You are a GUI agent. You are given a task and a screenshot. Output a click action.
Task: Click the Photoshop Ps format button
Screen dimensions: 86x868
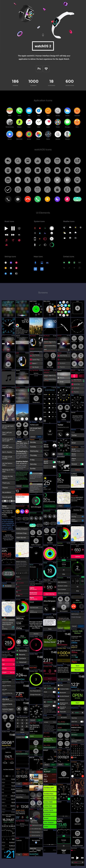(39, 68)
